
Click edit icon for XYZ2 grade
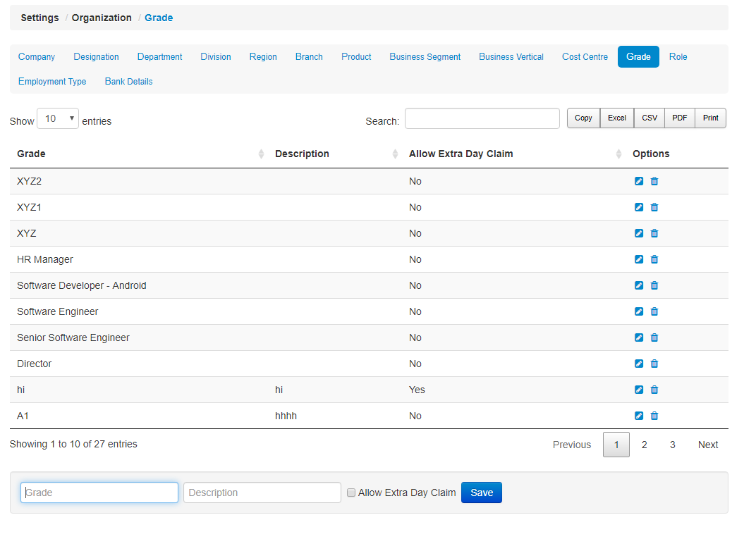pos(639,181)
